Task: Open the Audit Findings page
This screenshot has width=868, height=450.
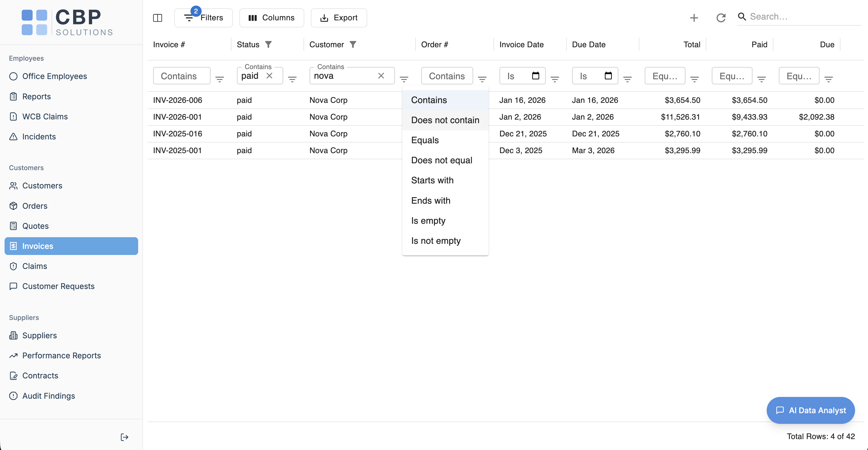Action: pos(49,396)
